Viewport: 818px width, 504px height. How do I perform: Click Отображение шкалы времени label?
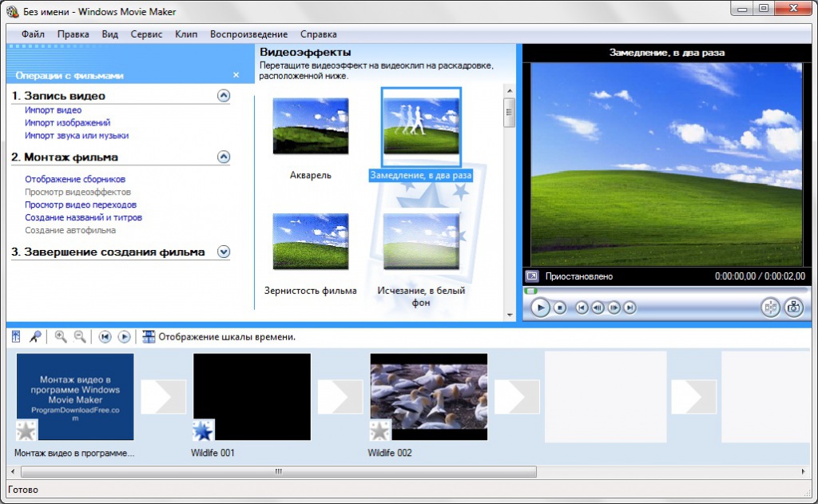coord(227,337)
